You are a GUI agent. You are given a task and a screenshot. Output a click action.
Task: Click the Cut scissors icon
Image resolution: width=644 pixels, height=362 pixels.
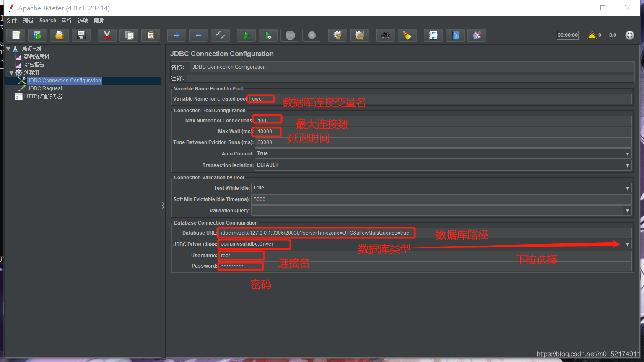click(107, 36)
